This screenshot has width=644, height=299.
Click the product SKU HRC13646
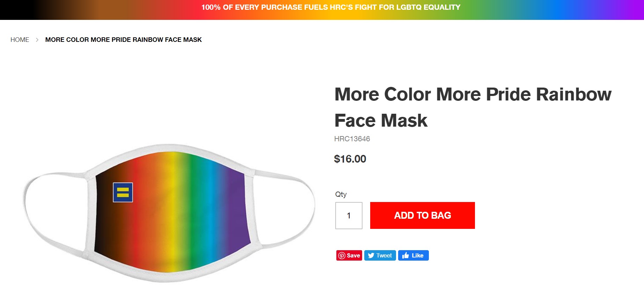coord(352,139)
